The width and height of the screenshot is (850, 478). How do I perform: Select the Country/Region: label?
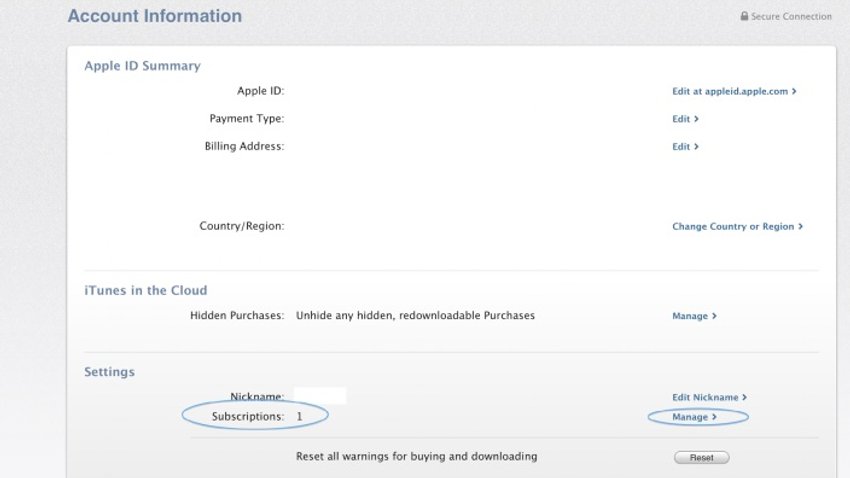(242, 226)
